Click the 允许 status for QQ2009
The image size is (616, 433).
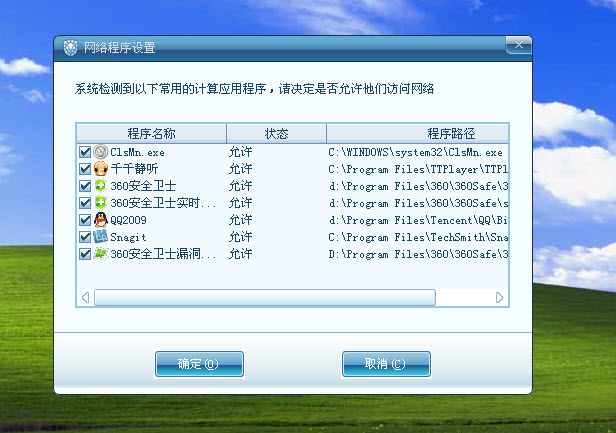240,220
